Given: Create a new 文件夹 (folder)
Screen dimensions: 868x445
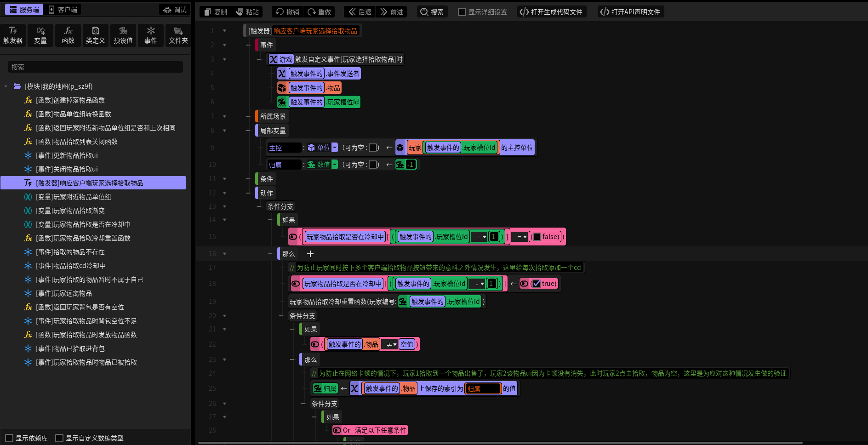Looking at the screenshot, I should point(178,35).
